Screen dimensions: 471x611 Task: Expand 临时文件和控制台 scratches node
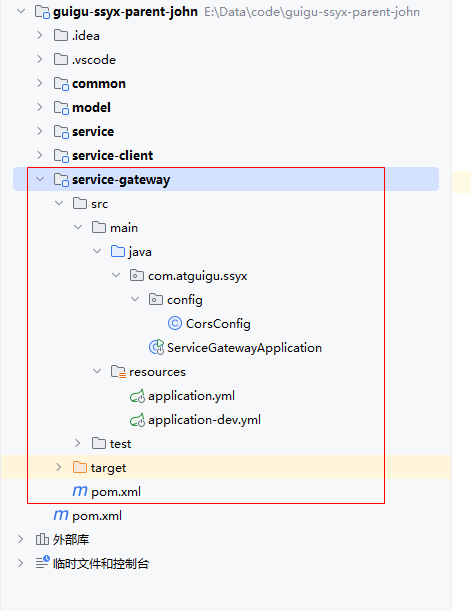point(21,563)
